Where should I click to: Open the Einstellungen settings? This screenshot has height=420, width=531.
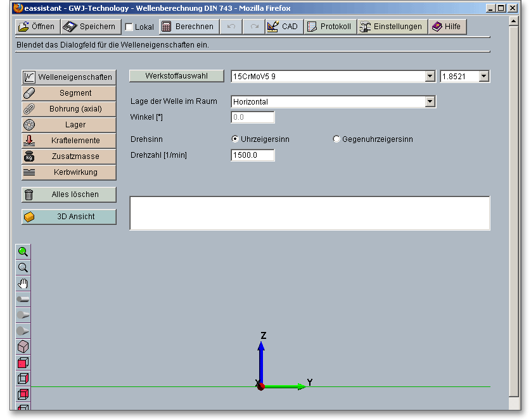[x=392, y=27]
